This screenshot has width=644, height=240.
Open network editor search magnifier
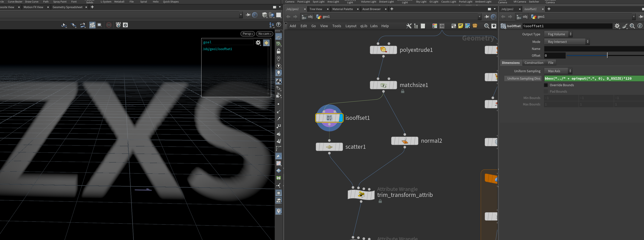pos(486,26)
